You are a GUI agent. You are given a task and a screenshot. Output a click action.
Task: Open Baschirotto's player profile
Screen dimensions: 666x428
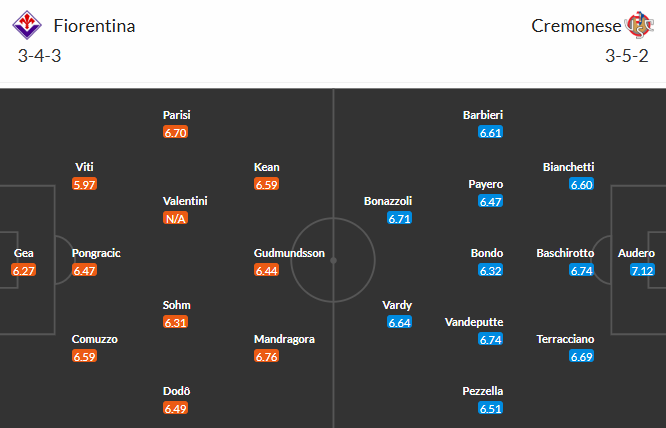click(565, 253)
